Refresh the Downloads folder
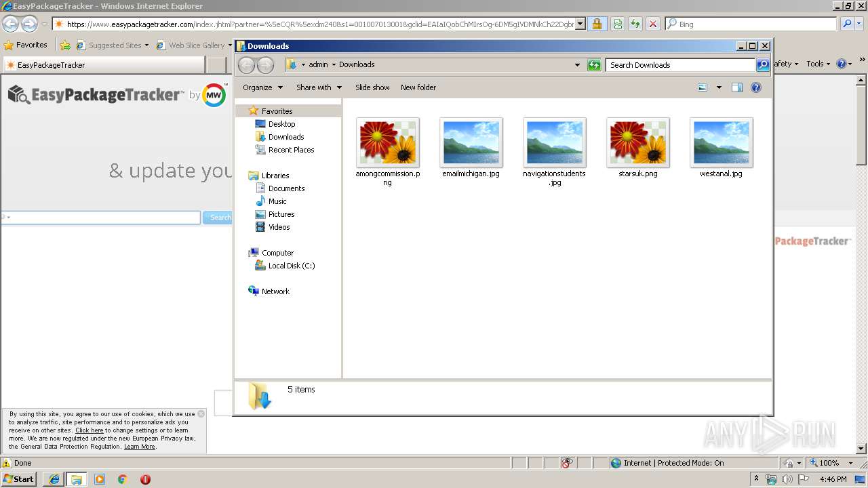The height and width of the screenshot is (488, 868). 594,65
